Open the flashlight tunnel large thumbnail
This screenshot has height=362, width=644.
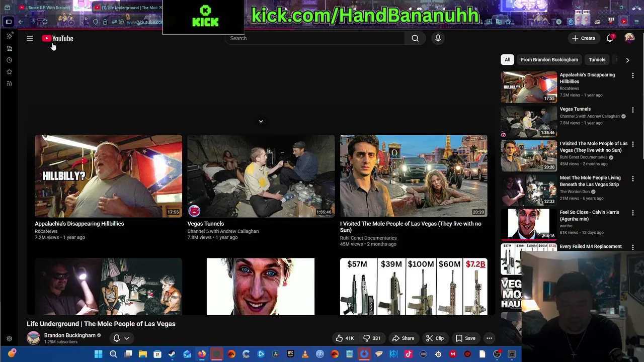click(x=108, y=287)
